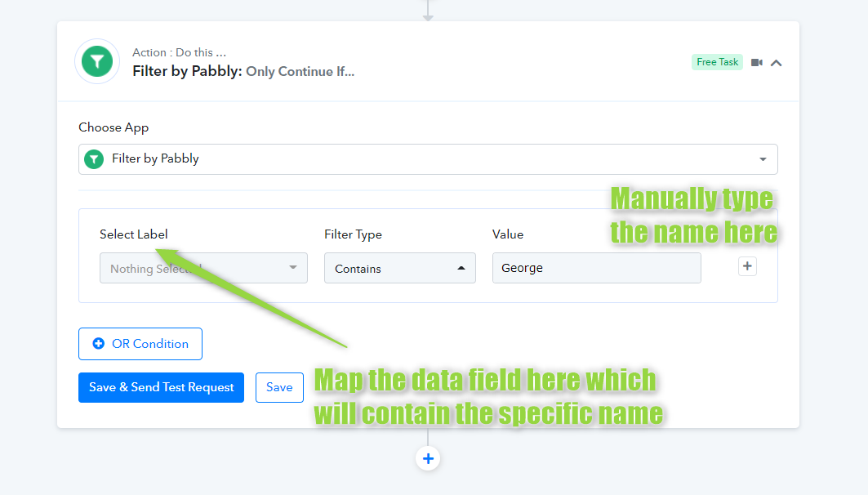Click the Only Continue If... subtitle

click(x=300, y=71)
